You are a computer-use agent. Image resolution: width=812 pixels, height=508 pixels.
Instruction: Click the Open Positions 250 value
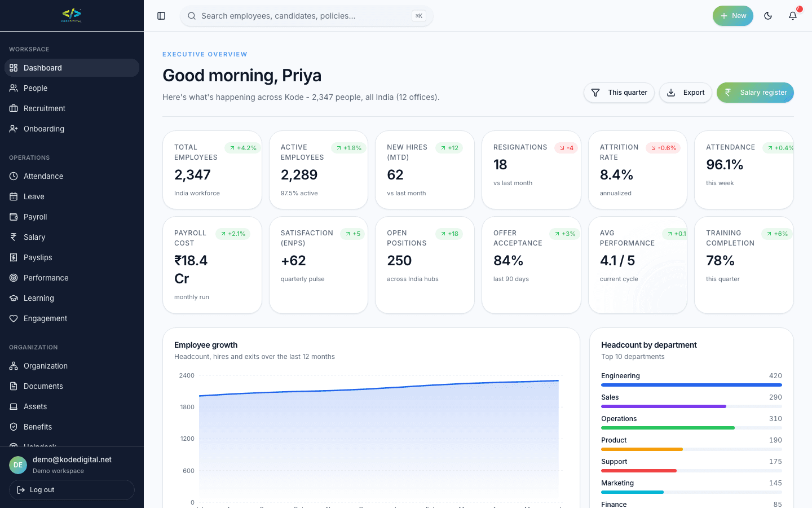point(399,261)
